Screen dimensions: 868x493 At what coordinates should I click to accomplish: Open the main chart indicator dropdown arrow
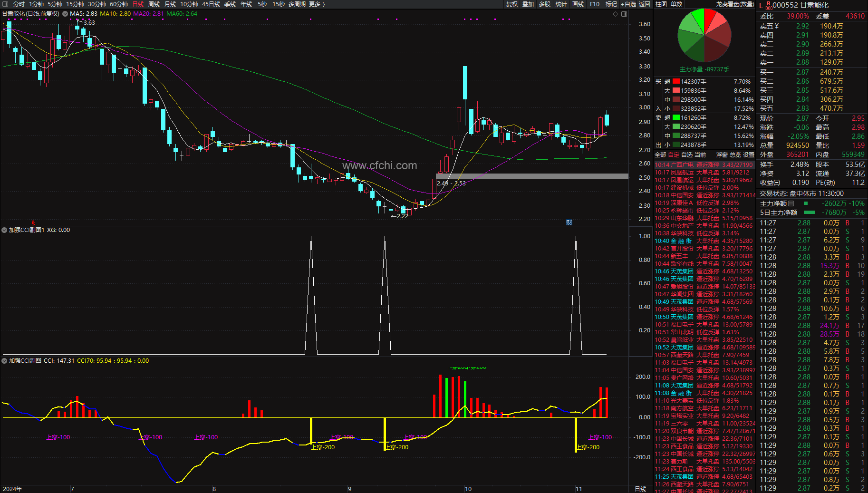[x=65, y=14]
